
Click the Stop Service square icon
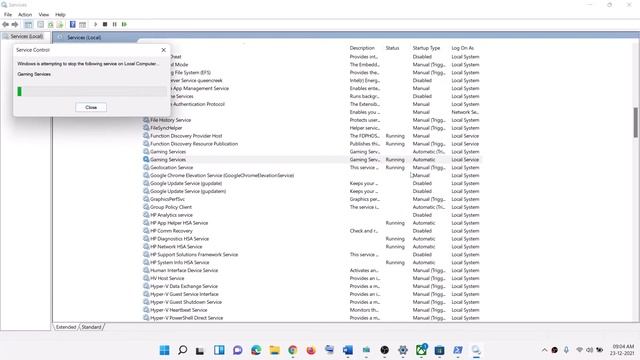coord(105,24)
